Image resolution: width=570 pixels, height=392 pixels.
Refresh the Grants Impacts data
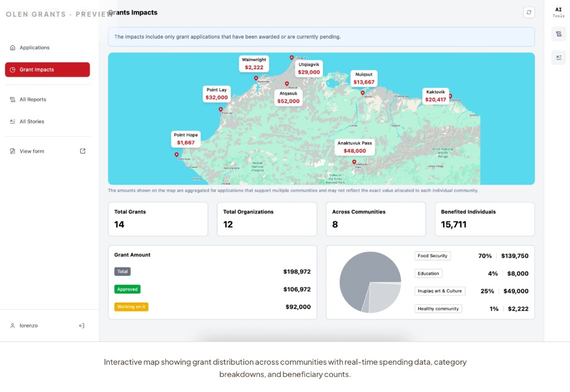pyautogui.click(x=529, y=12)
